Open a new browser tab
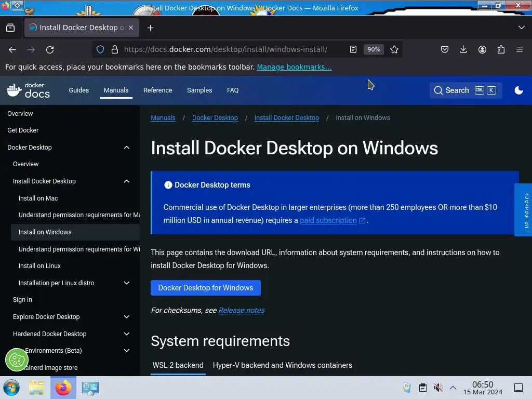The width and height of the screenshot is (532, 399). pyautogui.click(x=150, y=28)
